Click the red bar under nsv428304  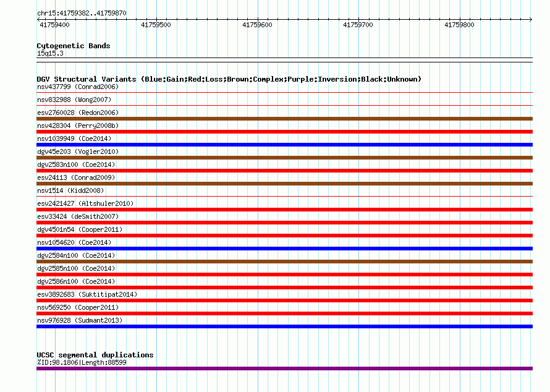tap(284, 132)
